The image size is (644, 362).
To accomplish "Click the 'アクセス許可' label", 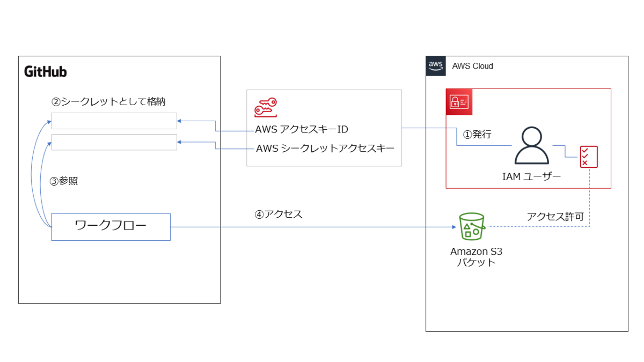I will click(x=555, y=217).
